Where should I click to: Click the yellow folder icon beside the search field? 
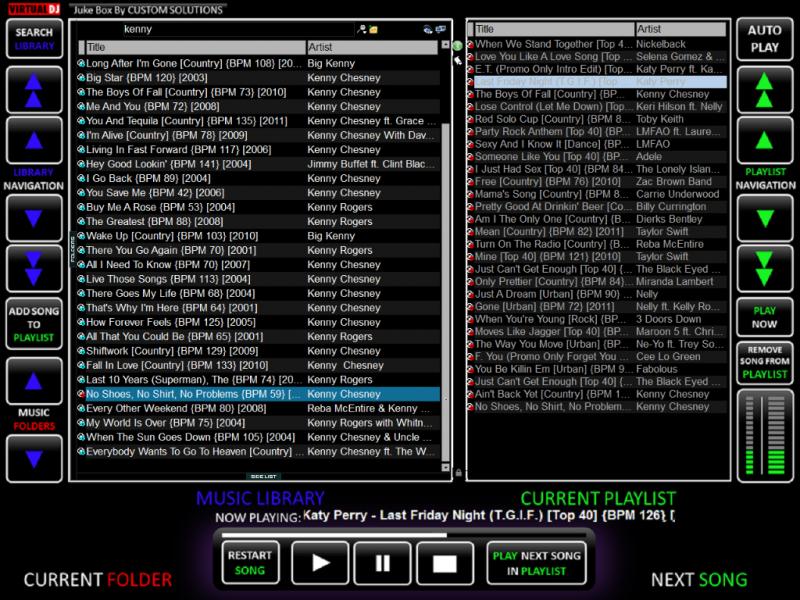click(373, 30)
